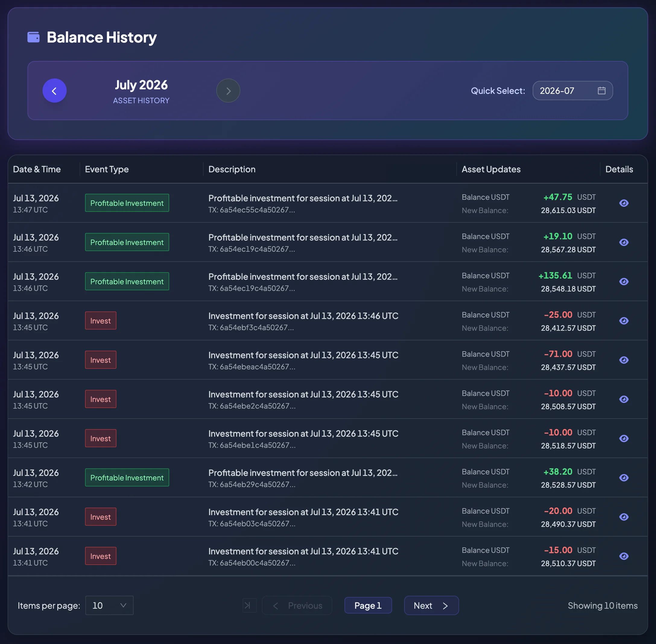The width and height of the screenshot is (656, 644).
Task: Go to the previous month with the left arrow
Action: tap(54, 91)
